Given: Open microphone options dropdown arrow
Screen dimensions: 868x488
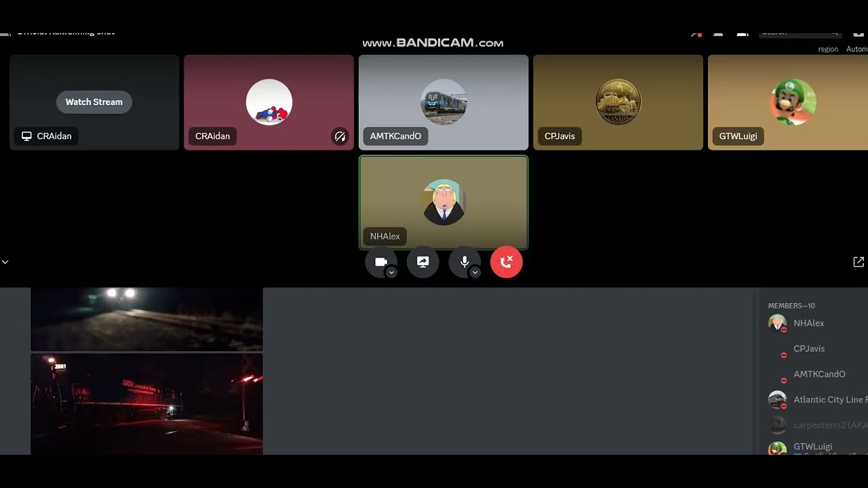Looking at the screenshot, I should click(475, 272).
